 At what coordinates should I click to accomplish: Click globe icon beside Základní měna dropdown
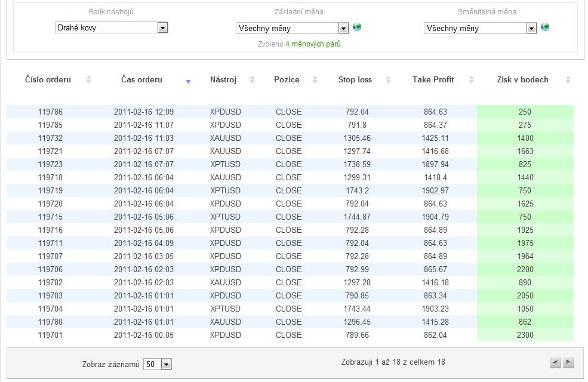click(x=357, y=27)
